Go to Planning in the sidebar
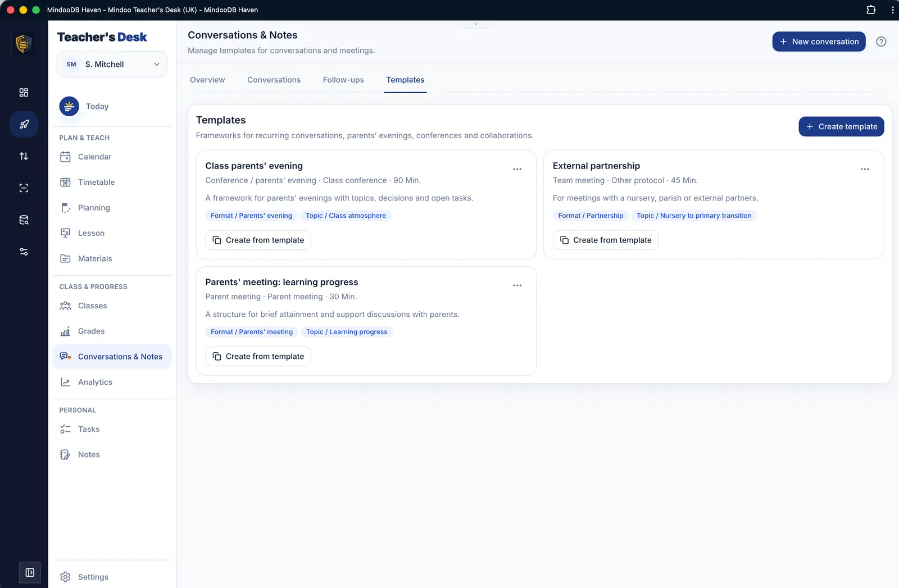Image resolution: width=899 pixels, height=588 pixels. click(x=112, y=208)
